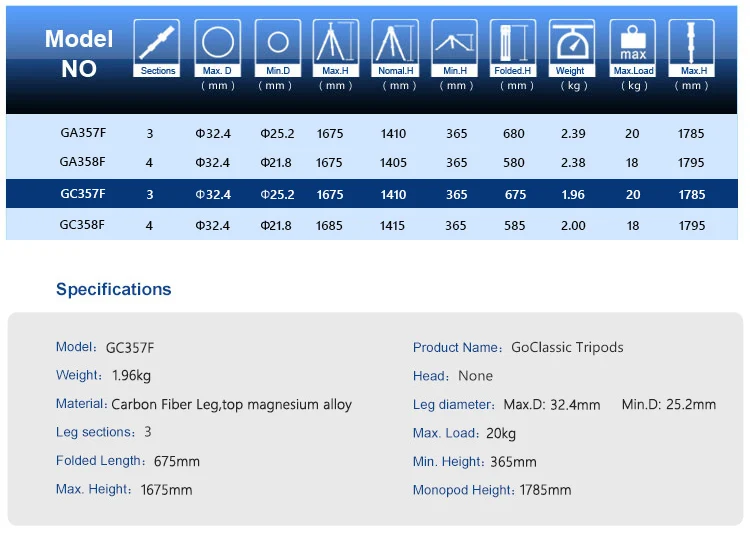The height and width of the screenshot is (537, 750).
Task: Select the GA358F model name
Action: coord(82,162)
